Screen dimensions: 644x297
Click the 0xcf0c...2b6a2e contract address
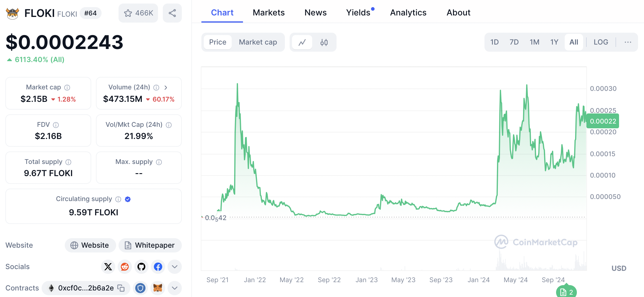(86, 288)
